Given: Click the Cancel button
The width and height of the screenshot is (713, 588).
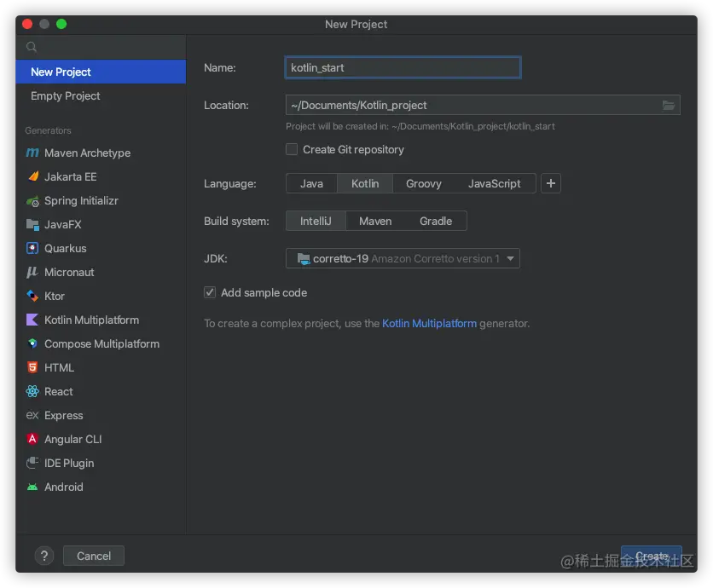Looking at the screenshot, I should (94, 556).
